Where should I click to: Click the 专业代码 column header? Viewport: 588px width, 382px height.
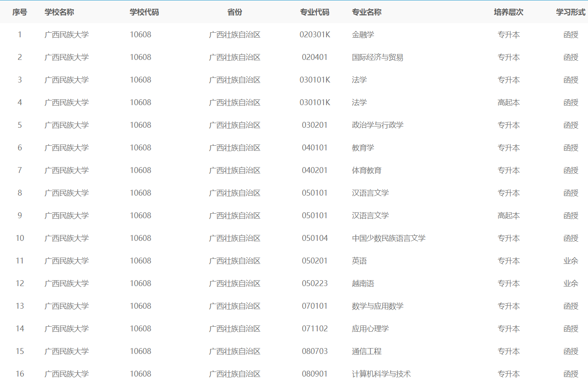[x=315, y=12]
